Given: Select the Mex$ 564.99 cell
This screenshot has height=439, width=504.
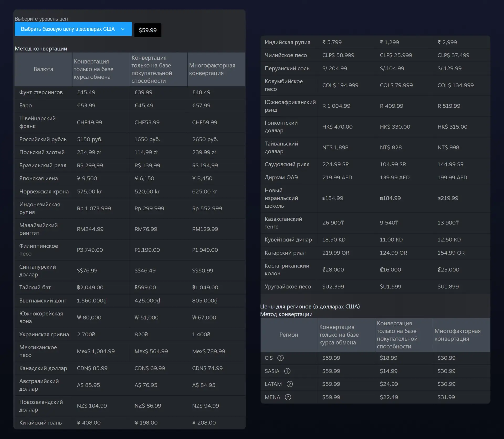Looking at the screenshot, I should coord(151,351).
